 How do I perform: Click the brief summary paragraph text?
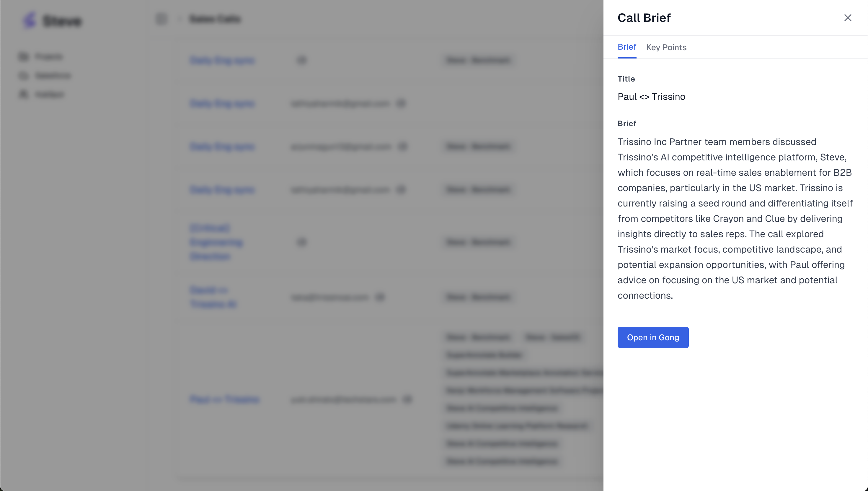[735, 219]
